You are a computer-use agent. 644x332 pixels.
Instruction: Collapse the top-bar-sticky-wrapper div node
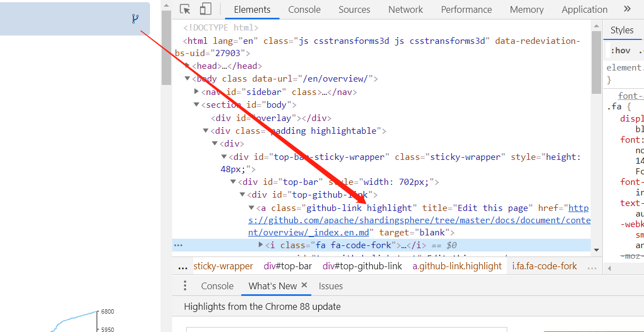224,157
